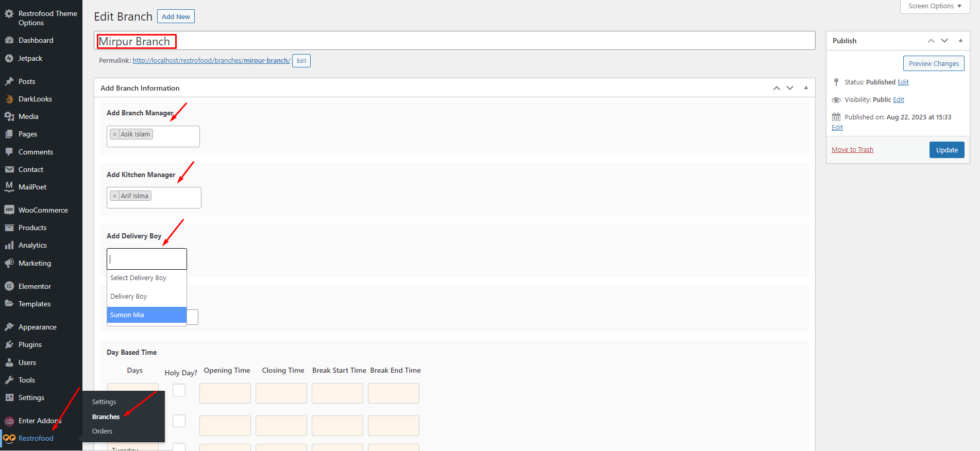Open Jetpack via its sidebar icon
This screenshot has height=451, width=980.
click(x=9, y=59)
